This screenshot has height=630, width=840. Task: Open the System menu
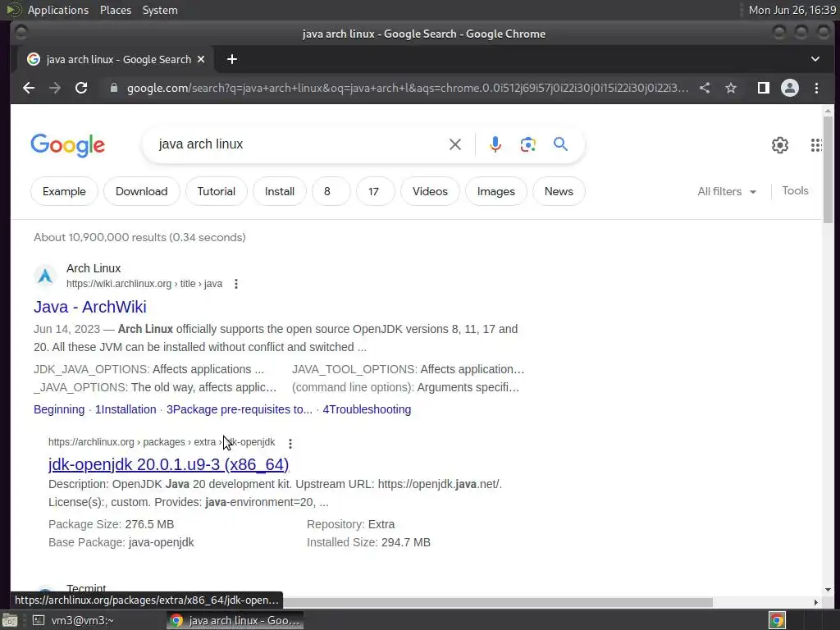tap(160, 10)
